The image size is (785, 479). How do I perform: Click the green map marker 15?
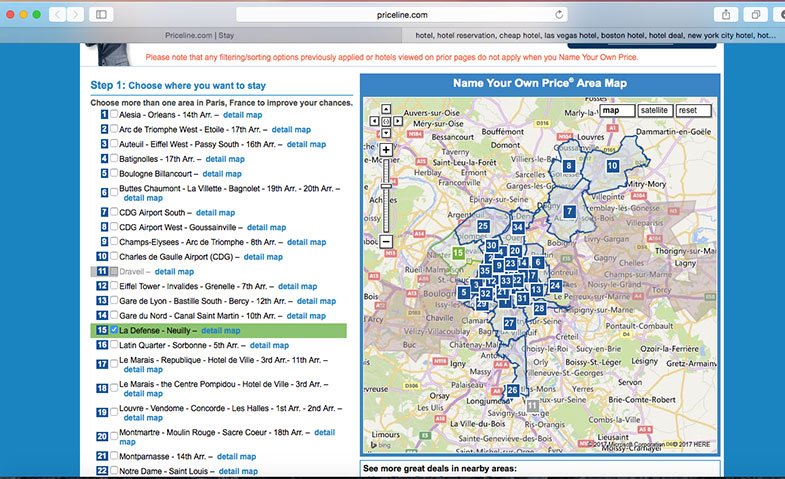tap(458, 253)
